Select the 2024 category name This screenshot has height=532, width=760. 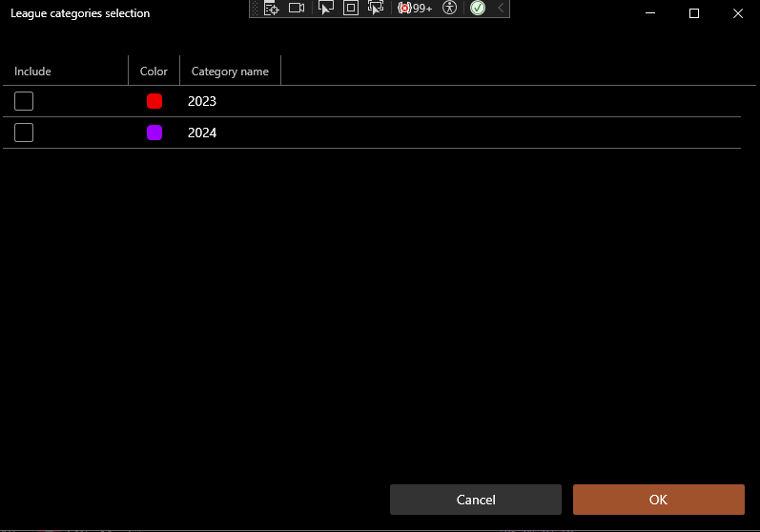tap(202, 133)
